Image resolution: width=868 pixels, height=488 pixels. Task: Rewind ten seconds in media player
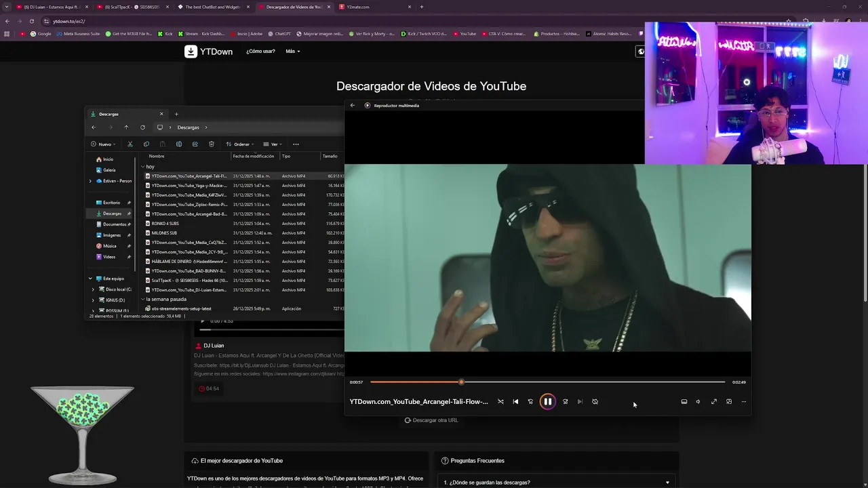pyautogui.click(x=530, y=401)
